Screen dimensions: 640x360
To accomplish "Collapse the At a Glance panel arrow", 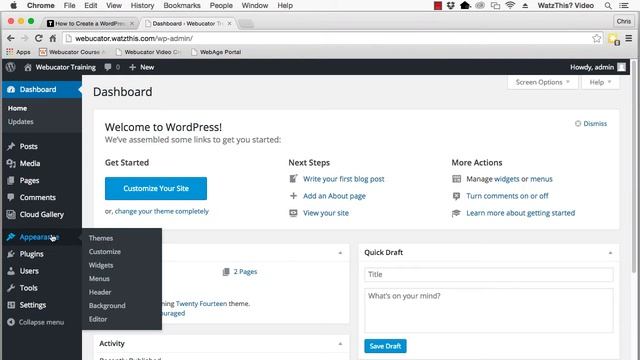I will 340,253.
